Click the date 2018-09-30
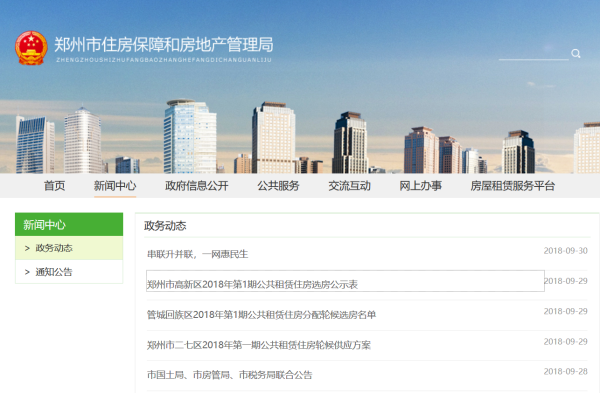This screenshot has height=393, width=600. 566,251
